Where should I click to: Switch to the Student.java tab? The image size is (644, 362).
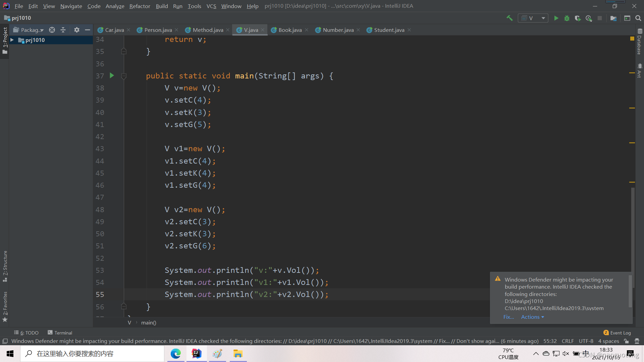(389, 30)
